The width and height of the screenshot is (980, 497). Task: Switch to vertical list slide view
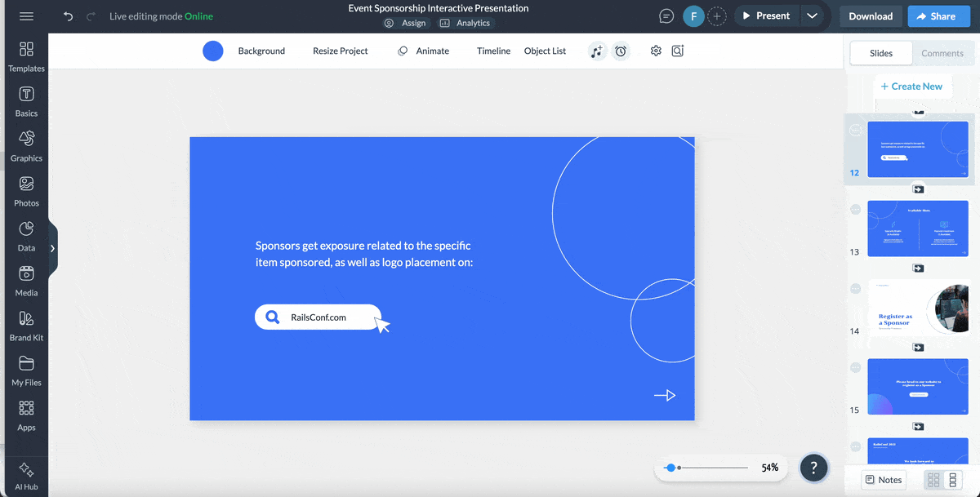tap(952, 480)
